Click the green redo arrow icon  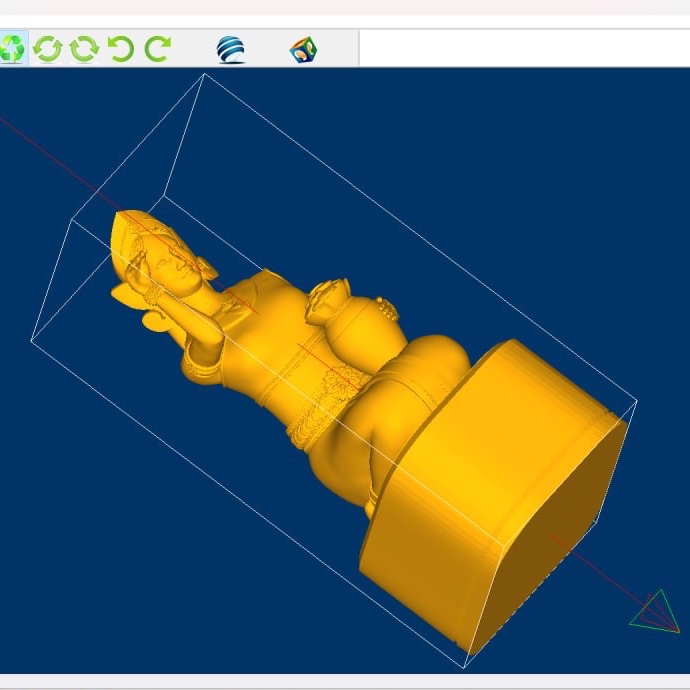158,48
